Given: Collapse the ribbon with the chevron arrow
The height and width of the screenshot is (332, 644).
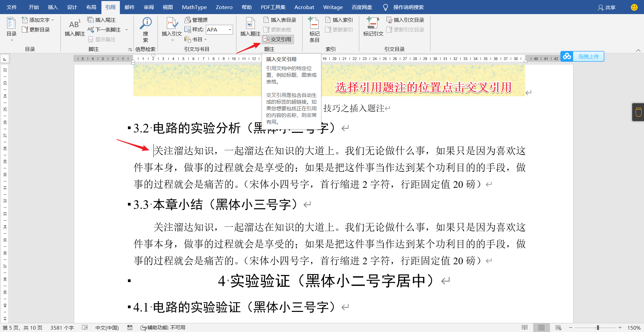Looking at the screenshot, I should [638, 50].
